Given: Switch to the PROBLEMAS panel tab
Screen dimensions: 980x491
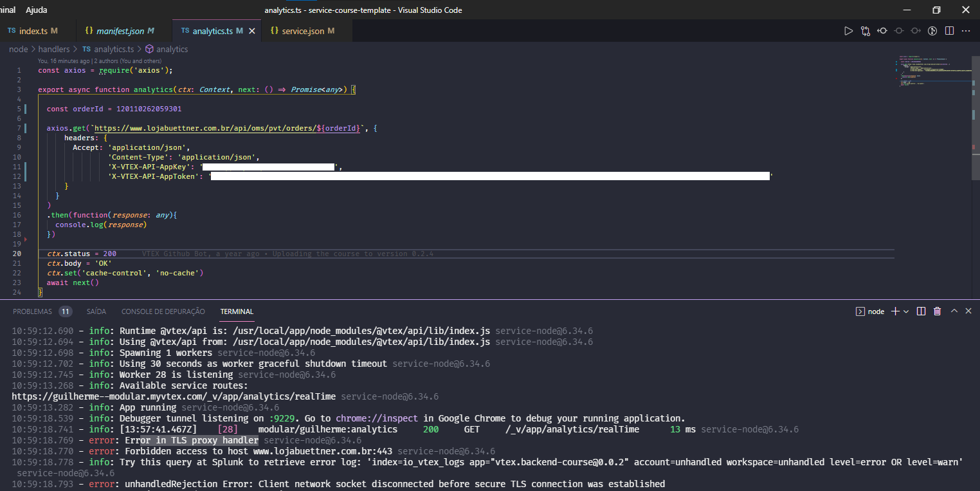Looking at the screenshot, I should tap(32, 311).
